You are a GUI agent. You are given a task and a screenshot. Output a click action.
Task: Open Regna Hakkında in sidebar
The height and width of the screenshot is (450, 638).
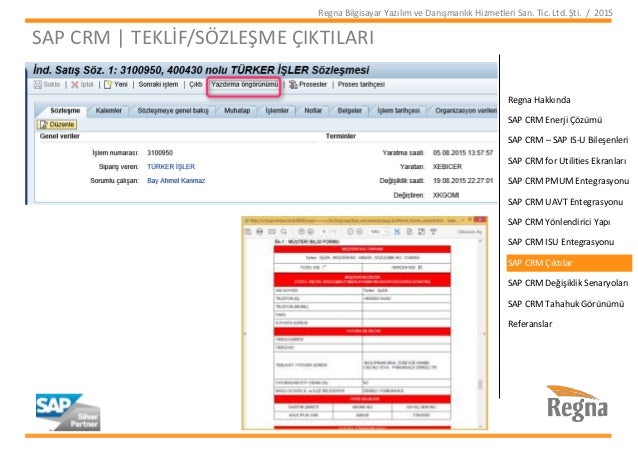click(x=539, y=100)
